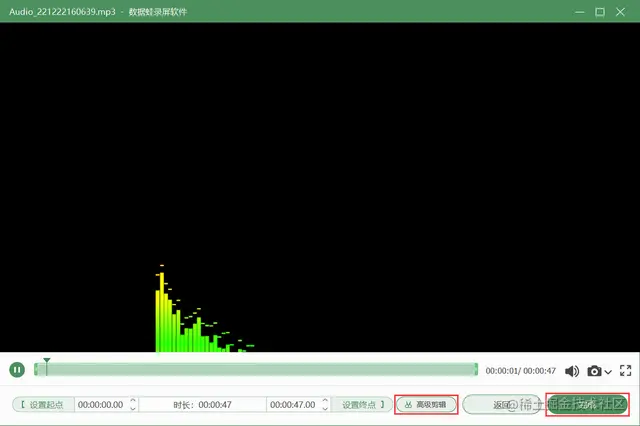
Task: Maximize the recorder window
Action: [600, 12]
